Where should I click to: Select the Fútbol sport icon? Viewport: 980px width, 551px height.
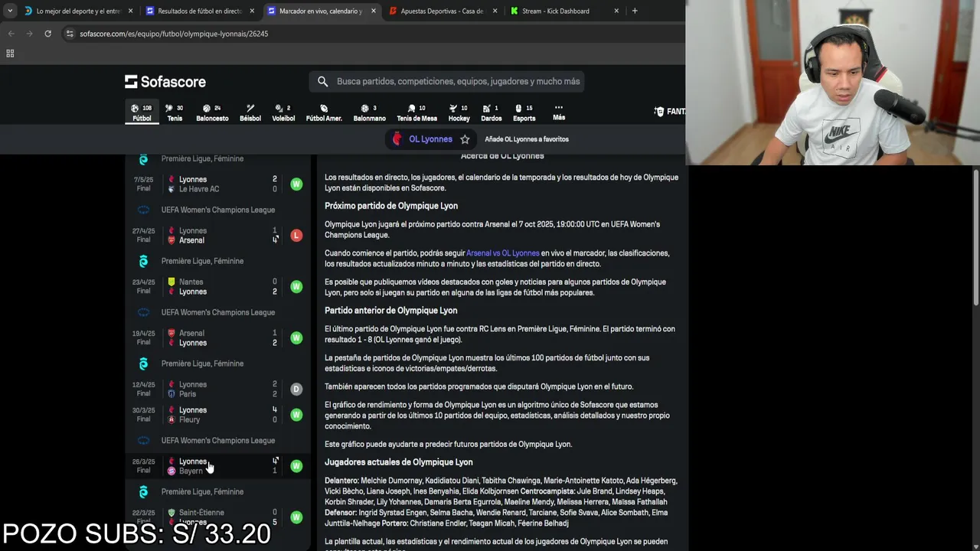(x=142, y=112)
